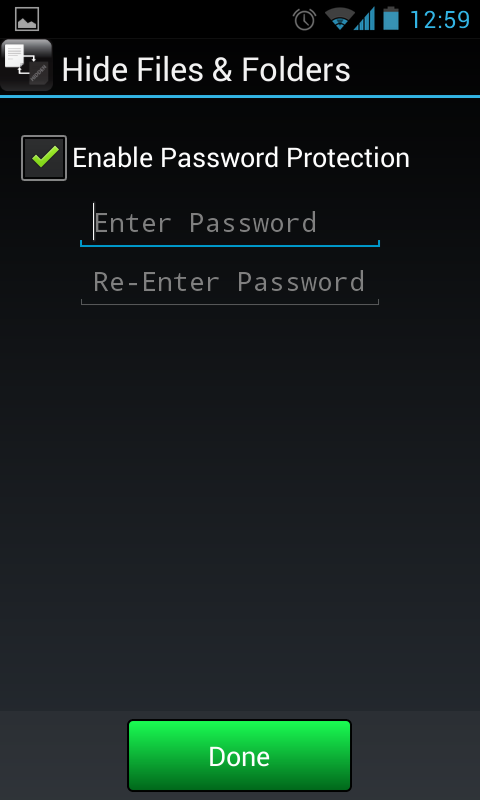Viewport: 480px width, 800px height.
Task: Click the 12:59 clock in status bar
Action: (x=440, y=20)
